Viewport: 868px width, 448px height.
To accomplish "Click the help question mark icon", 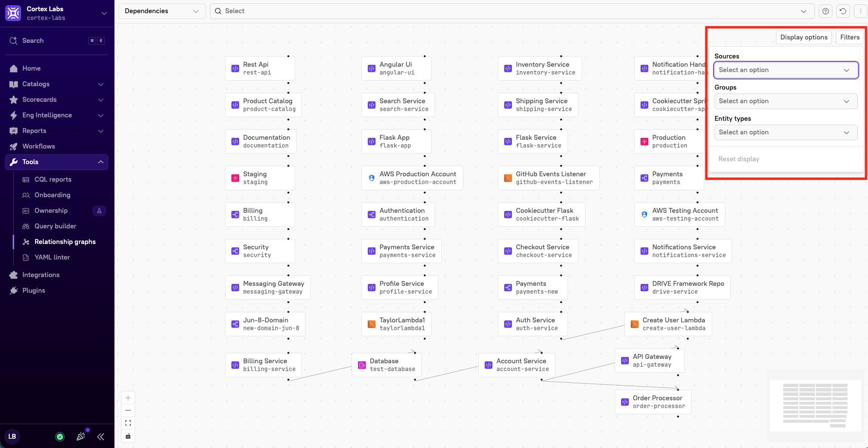I will coord(825,11).
